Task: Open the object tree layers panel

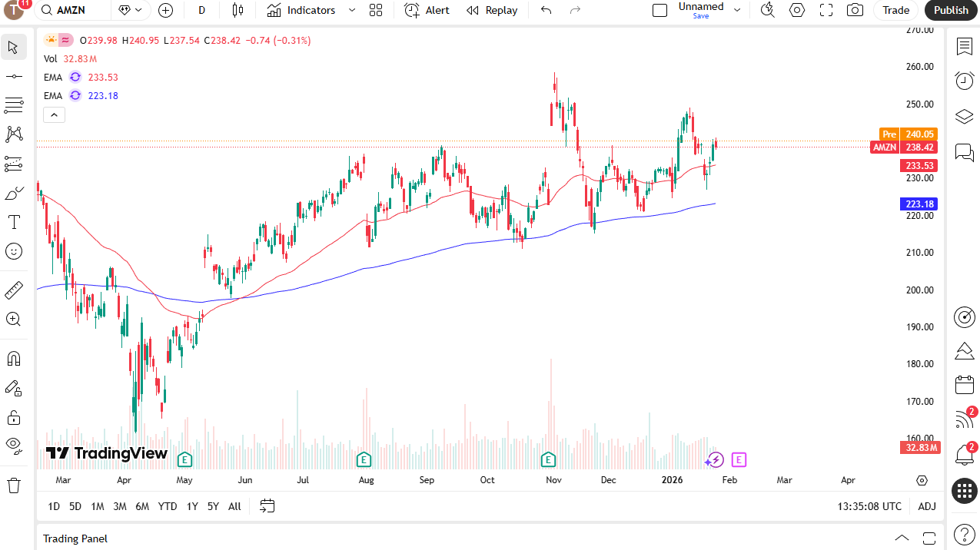Action: (x=964, y=116)
